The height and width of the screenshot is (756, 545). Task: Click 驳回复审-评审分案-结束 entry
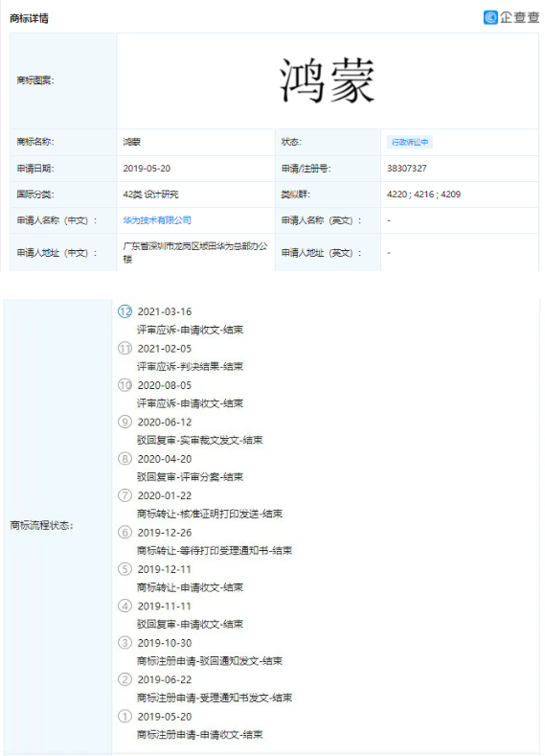(x=190, y=477)
